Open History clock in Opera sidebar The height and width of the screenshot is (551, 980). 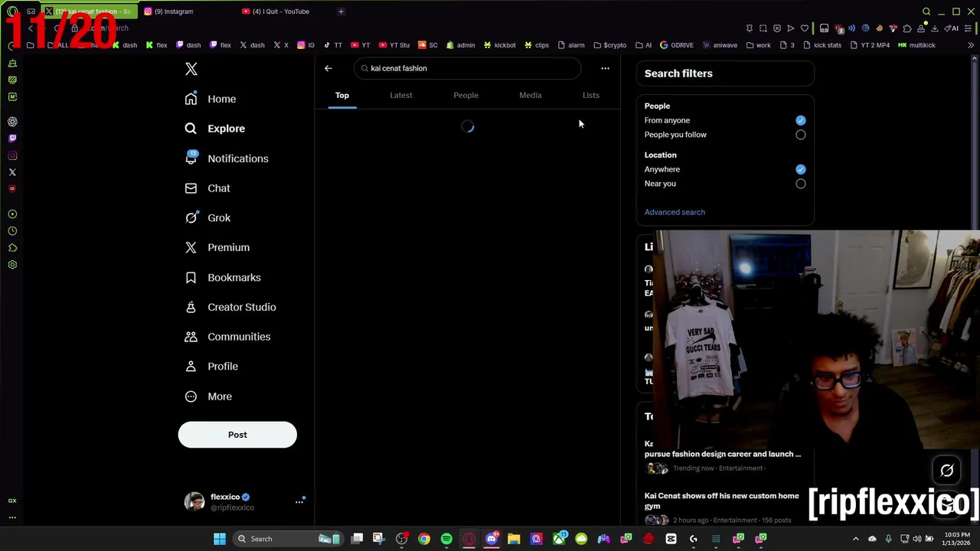[12, 231]
